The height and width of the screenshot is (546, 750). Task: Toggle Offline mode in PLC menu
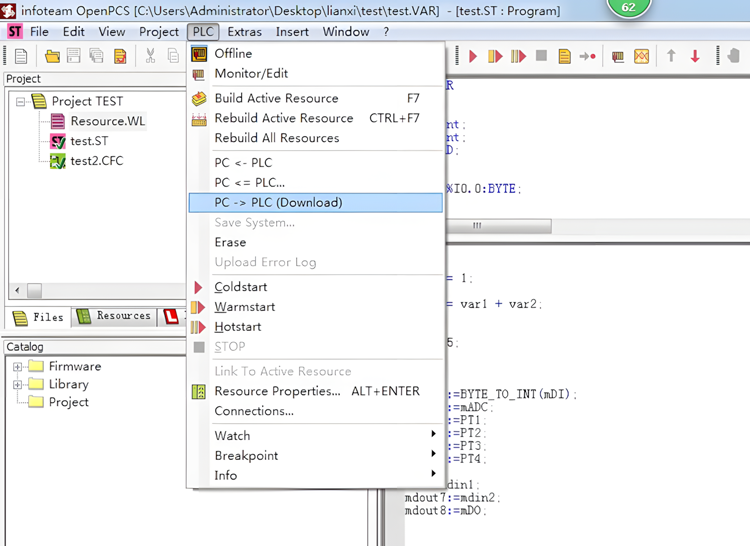tap(233, 53)
